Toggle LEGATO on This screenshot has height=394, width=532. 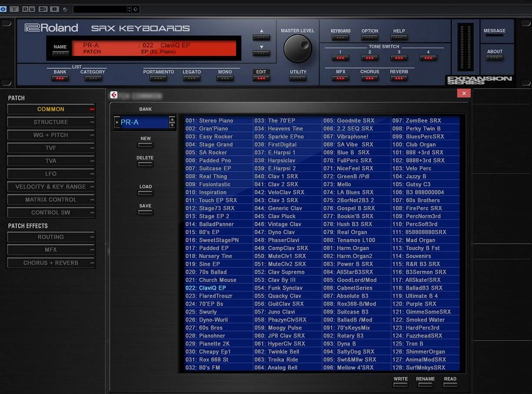click(x=192, y=79)
